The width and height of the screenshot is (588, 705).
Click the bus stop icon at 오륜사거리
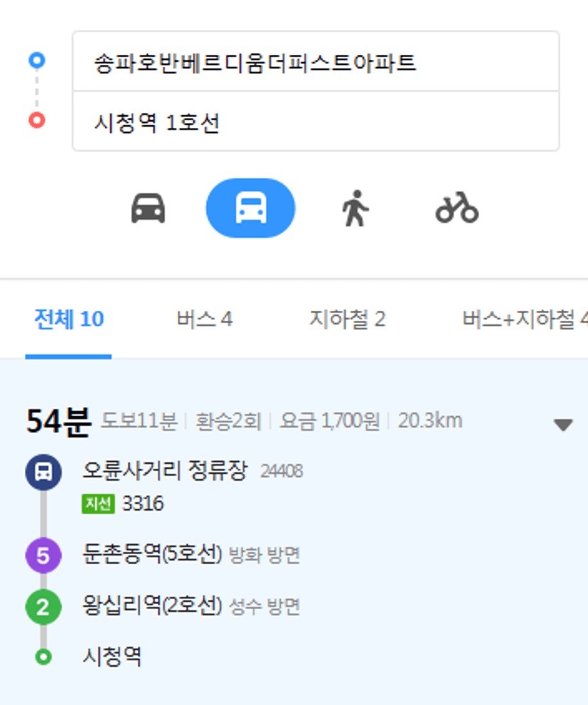tap(43, 472)
